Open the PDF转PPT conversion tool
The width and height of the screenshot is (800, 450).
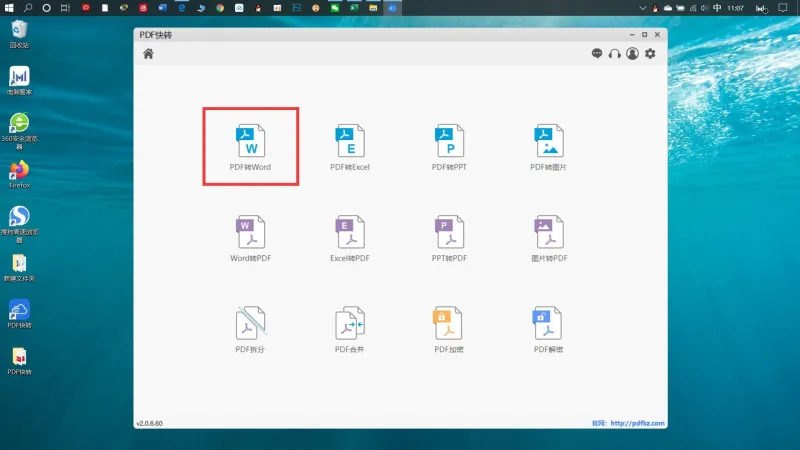(449, 147)
